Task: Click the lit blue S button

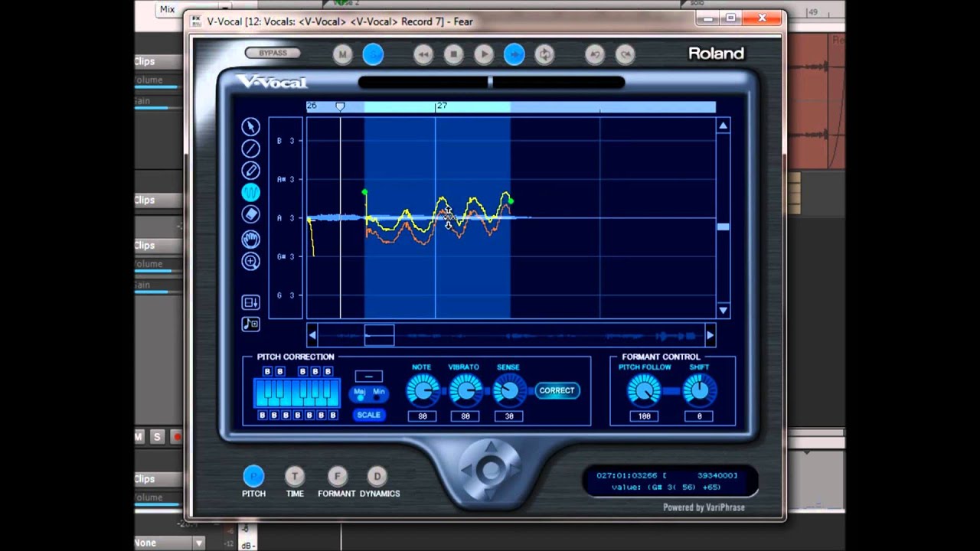Action: 373,54
